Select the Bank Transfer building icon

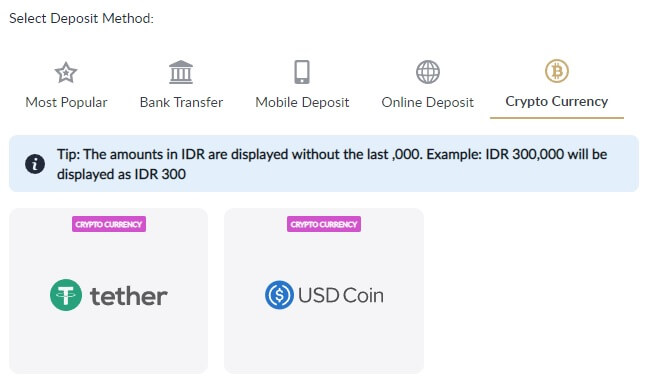pyautogui.click(x=181, y=72)
